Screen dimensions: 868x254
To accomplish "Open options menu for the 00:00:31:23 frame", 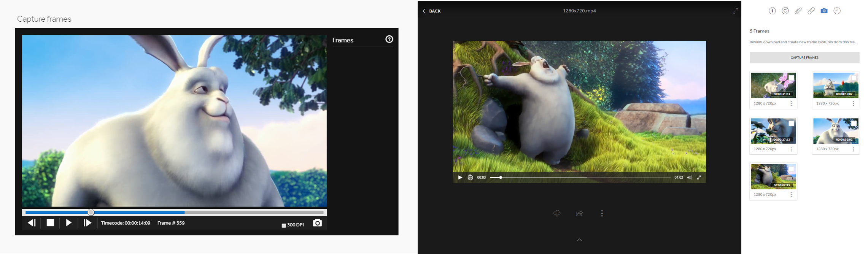I will tap(791, 103).
